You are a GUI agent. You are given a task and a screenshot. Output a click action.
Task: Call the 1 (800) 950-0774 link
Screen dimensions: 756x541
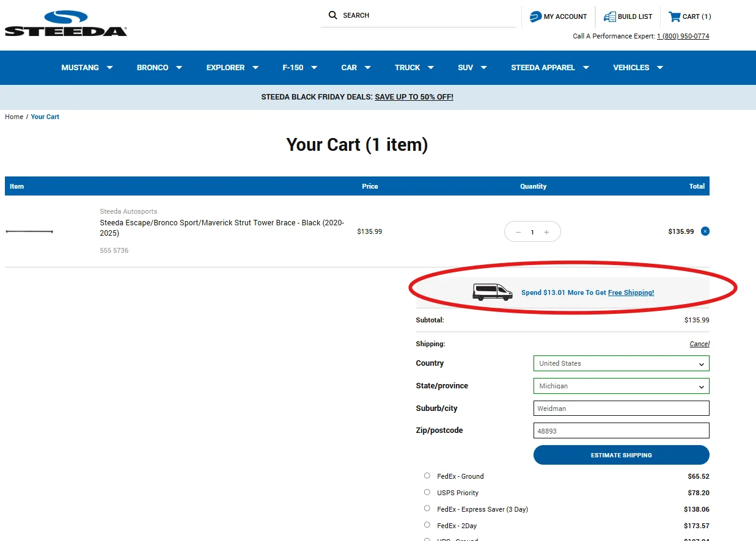[x=683, y=36]
